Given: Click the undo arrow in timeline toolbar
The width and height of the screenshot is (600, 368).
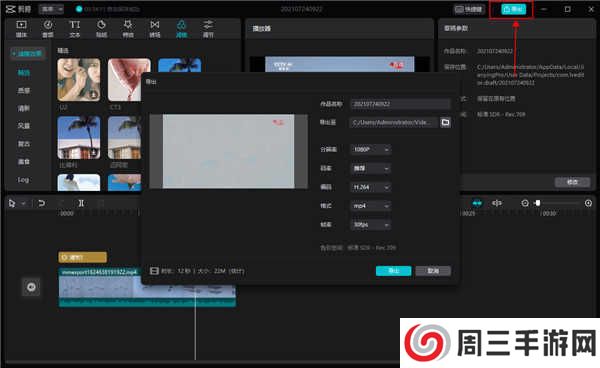Looking at the screenshot, I should click(41, 203).
